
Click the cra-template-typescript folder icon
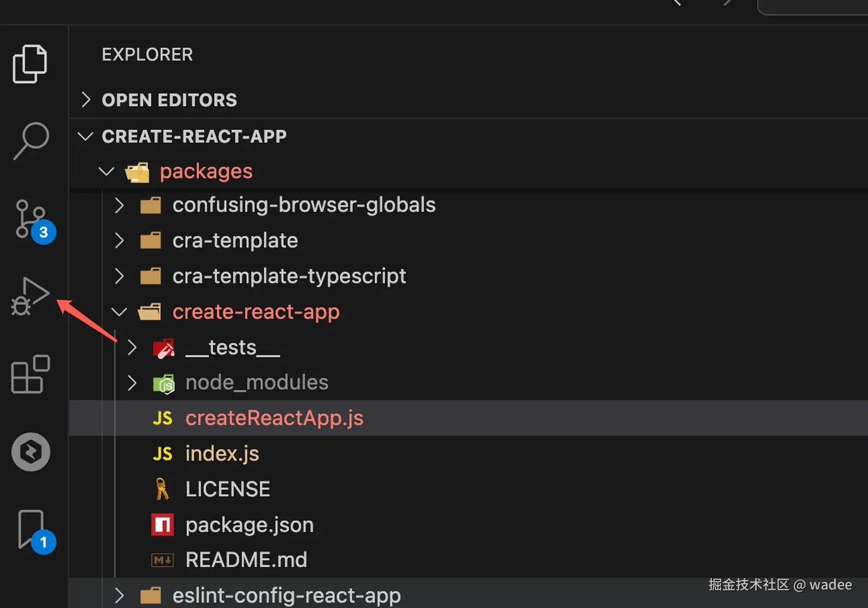150,276
